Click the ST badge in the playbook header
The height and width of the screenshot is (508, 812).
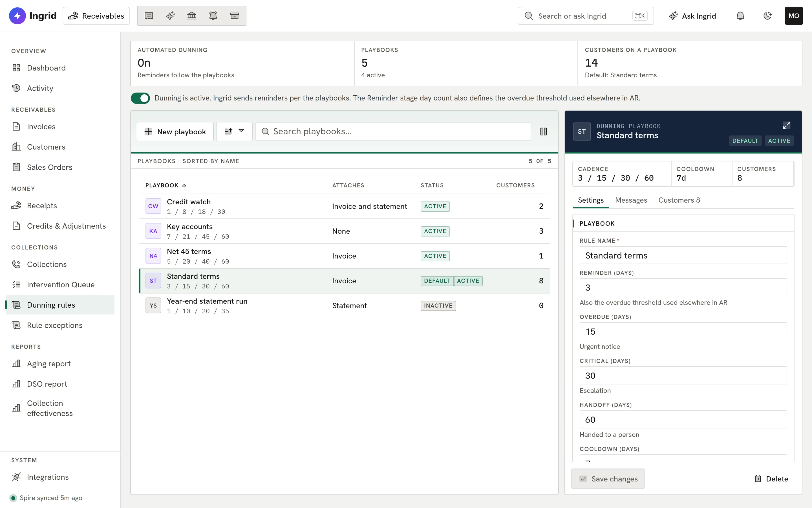tap(582, 131)
